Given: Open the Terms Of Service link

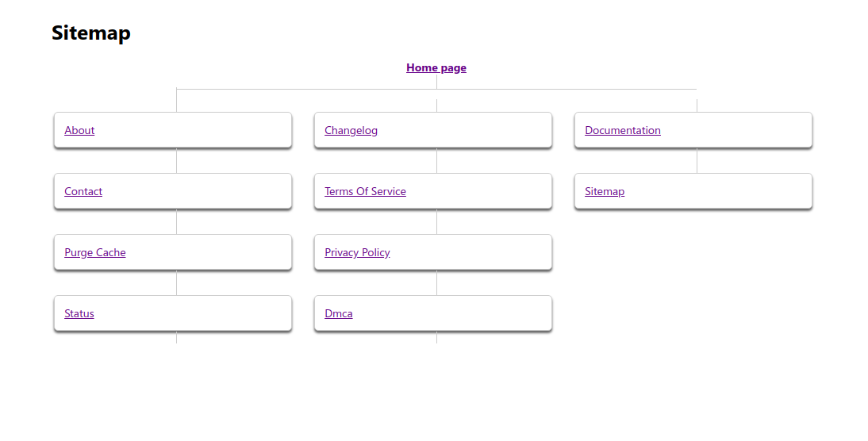Looking at the screenshot, I should pyautogui.click(x=365, y=192).
